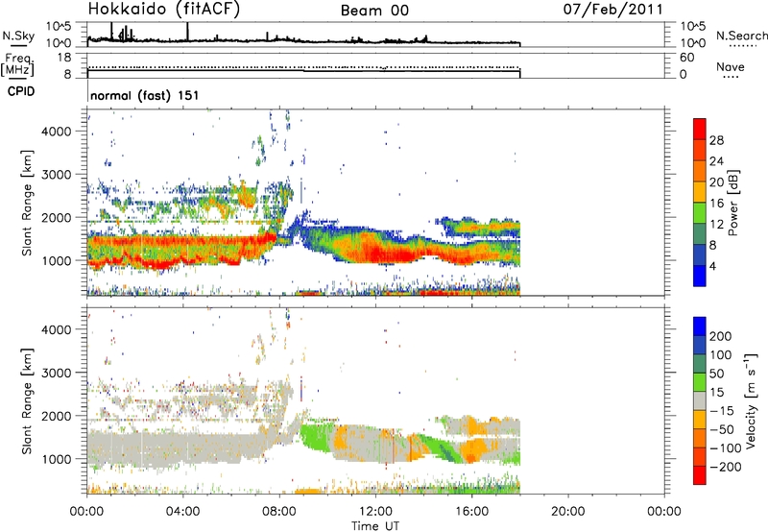Click the red top of the power colorbar
Image resolution: width=768 pixels, height=532 pixels.
coord(700,129)
